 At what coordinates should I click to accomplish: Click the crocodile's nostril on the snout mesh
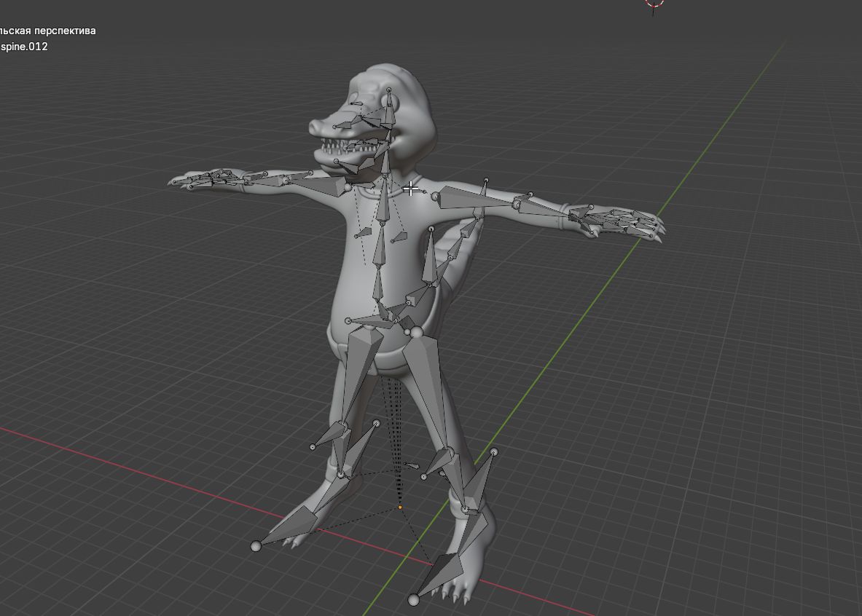(x=315, y=126)
